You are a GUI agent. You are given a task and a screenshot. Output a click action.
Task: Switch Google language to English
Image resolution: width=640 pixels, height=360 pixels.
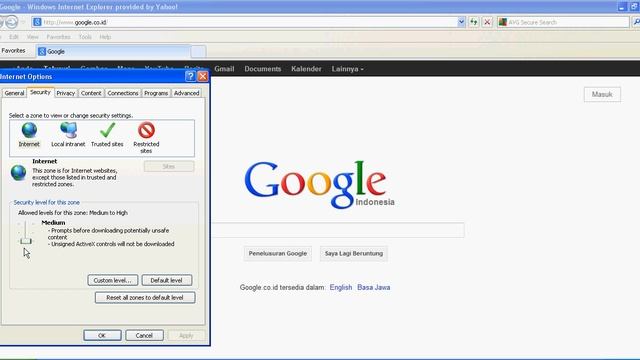[341, 287]
